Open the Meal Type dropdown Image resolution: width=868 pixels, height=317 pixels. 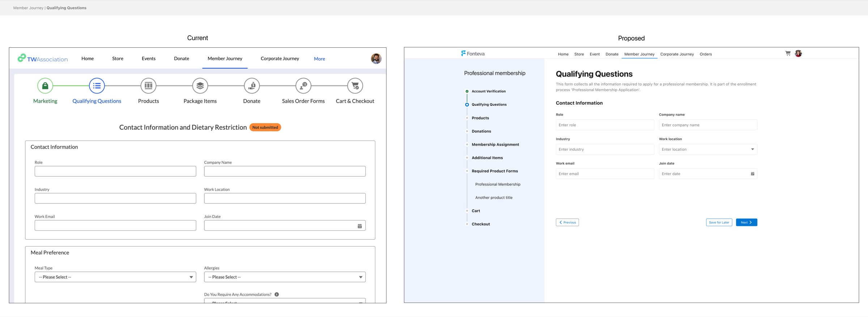(115, 277)
